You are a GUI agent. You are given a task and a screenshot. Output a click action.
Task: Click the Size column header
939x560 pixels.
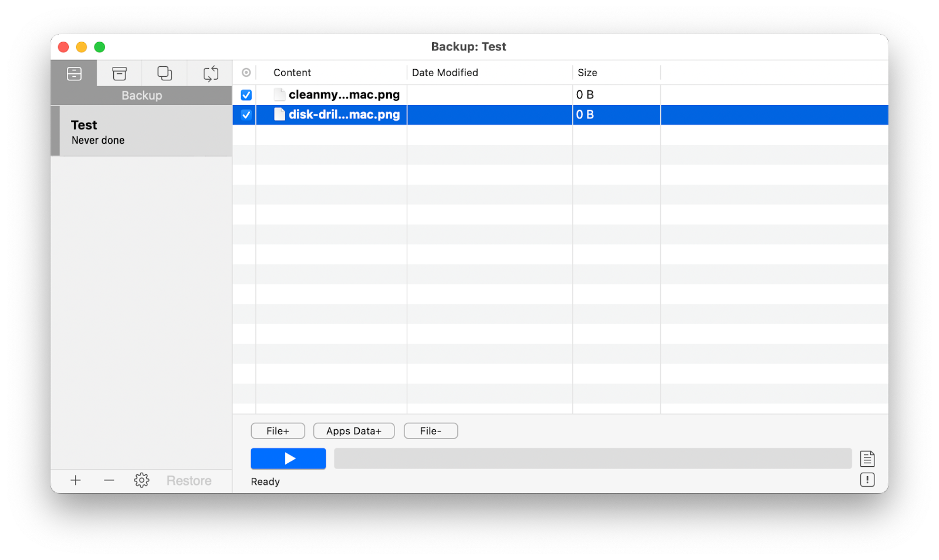coord(587,72)
